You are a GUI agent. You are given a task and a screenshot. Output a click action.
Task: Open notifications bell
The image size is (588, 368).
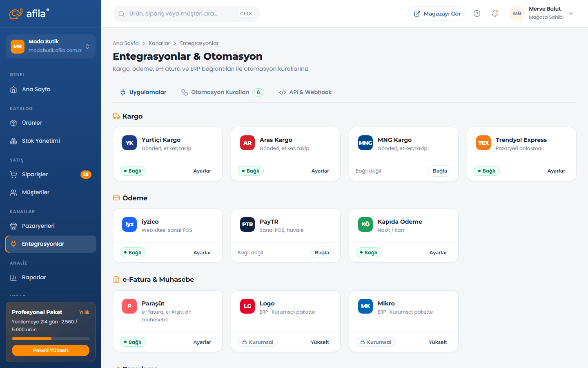click(x=495, y=13)
